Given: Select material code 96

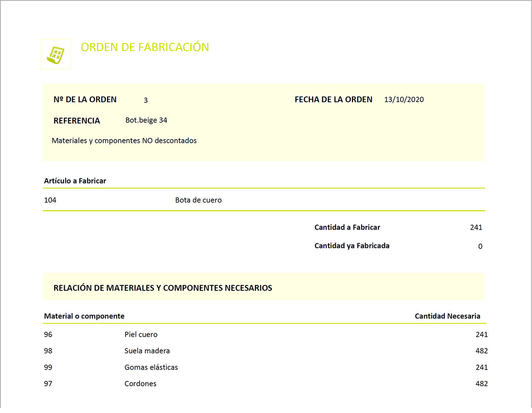Looking at the screenshot, I should pyautogui.click(x=48, y=335).
